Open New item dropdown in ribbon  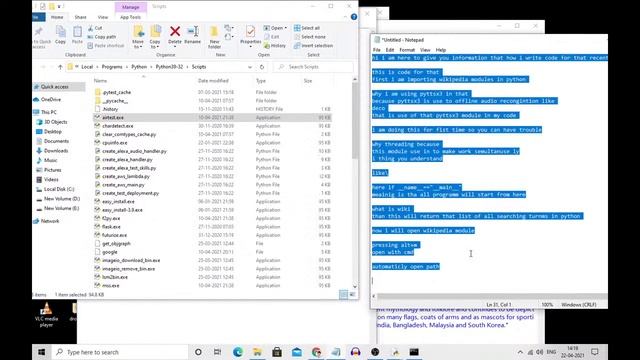pyautogui.click(x=229, y=28)
